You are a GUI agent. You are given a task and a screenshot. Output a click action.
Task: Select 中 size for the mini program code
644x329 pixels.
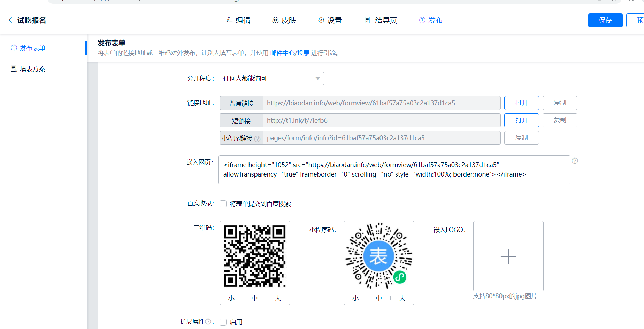pos(379,298)
